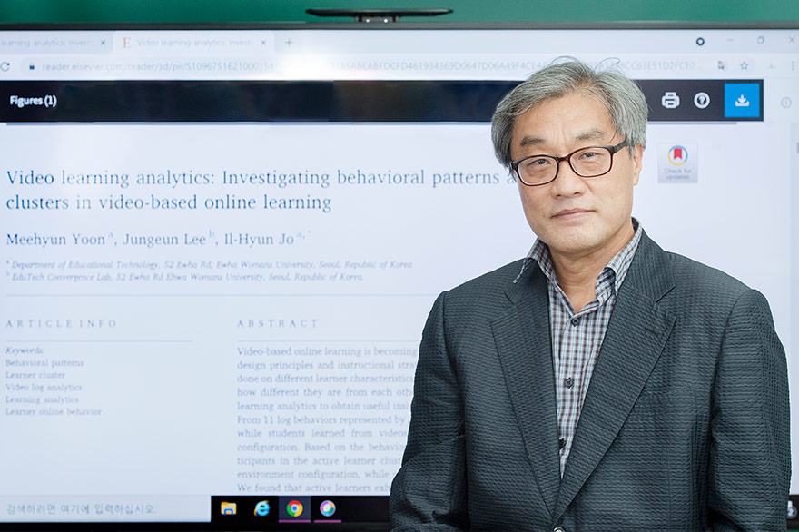Open the purple camera app on the taskbar
The width and height of the screenshot is (799, 532).
tap(326, 509)
